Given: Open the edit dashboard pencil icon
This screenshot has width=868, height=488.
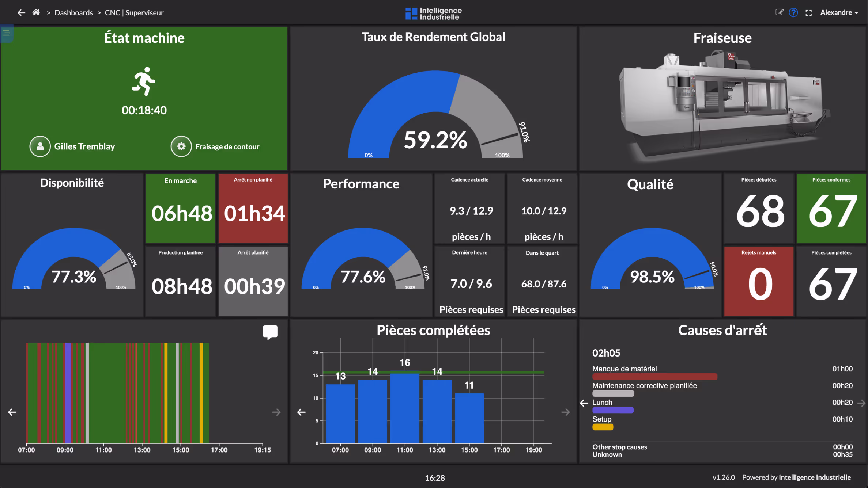Looking at the screenshot, I should pyautogui.click(x=779, y=13).
